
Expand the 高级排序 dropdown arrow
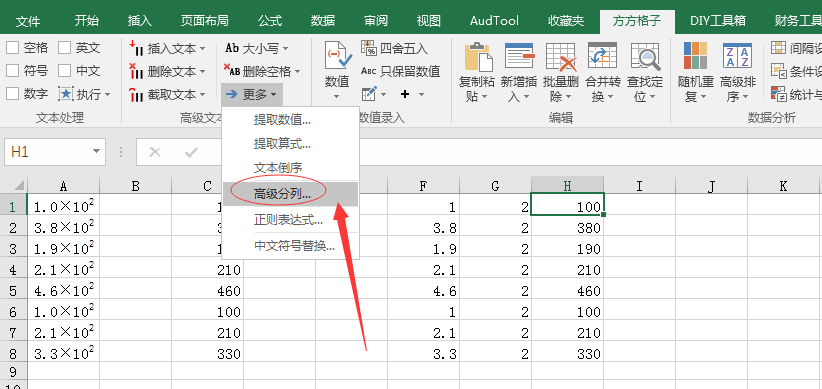pyautogui.click(x=745, y=96)
